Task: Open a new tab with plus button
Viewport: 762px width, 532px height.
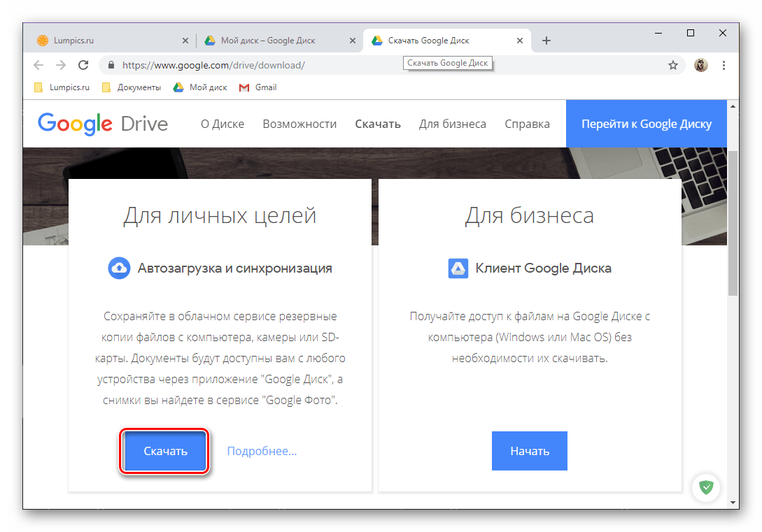Action: click(x=546, y=41)
